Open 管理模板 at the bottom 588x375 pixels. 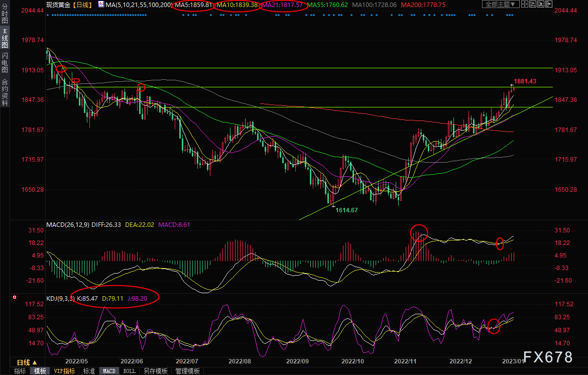point(187,371)
